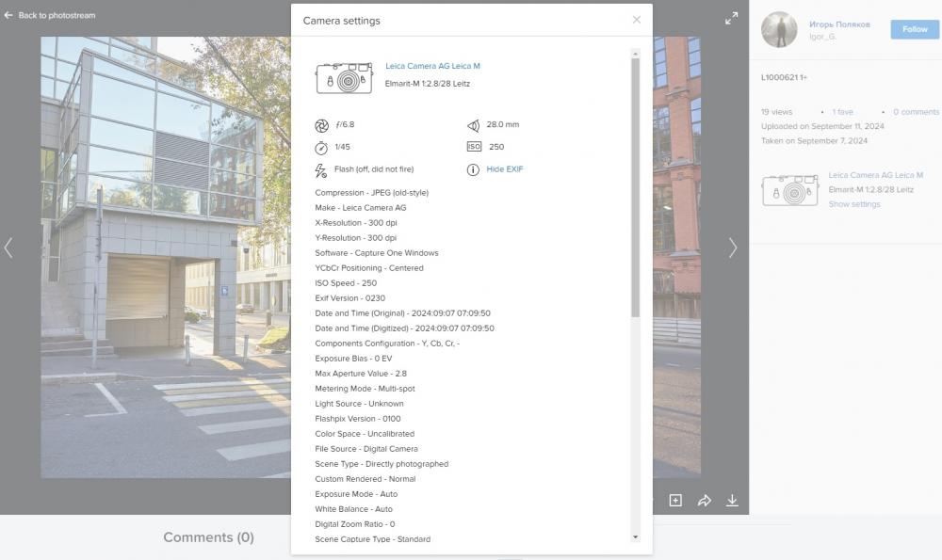Image resolution: width=942 pixels, height=560 pixels.
Task: Open the Leica Camera AG Leica M link
Action: pos(432,66)
